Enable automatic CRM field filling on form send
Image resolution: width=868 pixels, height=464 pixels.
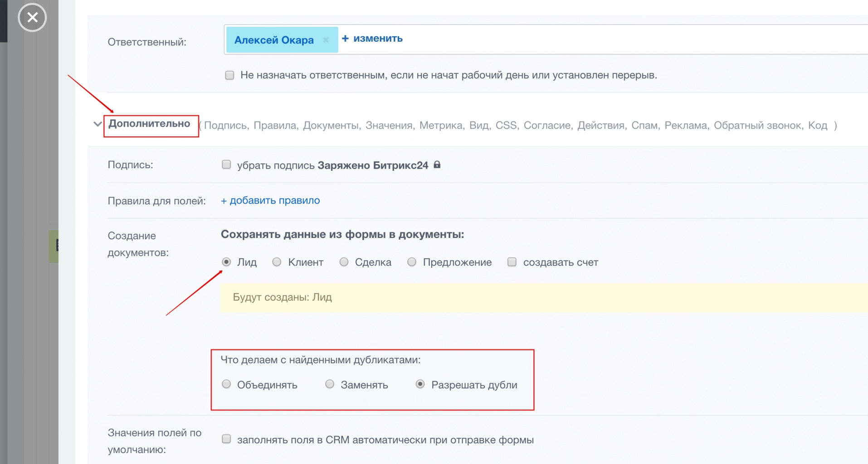click(226, 439)
